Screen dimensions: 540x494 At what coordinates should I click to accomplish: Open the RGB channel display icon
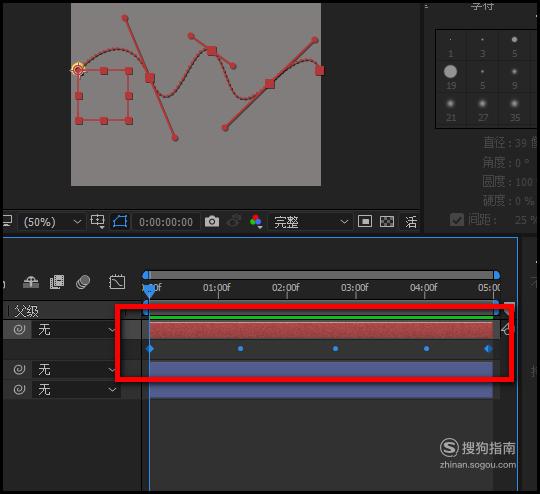click(256, 221)
